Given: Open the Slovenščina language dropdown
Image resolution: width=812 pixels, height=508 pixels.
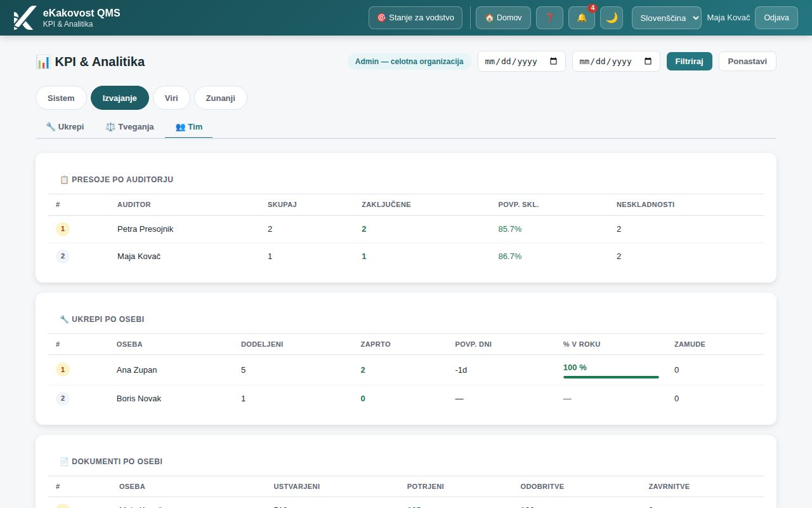Looking at the screenshot, I should tap(667, 18).
